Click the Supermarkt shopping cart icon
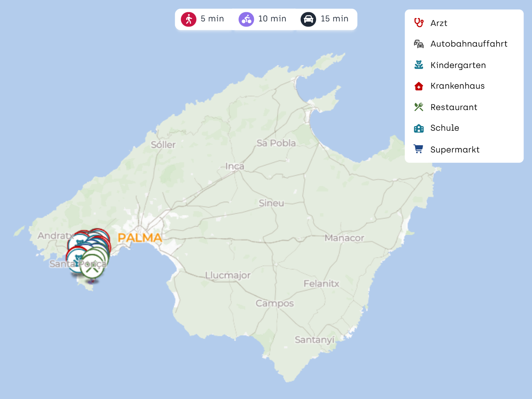Image resolution: width=532 pixels, height=399 pixels. [x=419, y=149]
